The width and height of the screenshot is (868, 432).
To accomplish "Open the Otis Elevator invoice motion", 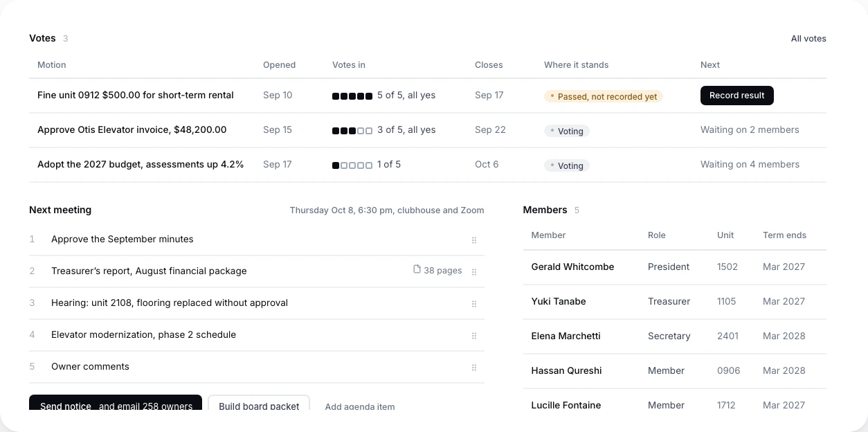I will click(132, 130).
